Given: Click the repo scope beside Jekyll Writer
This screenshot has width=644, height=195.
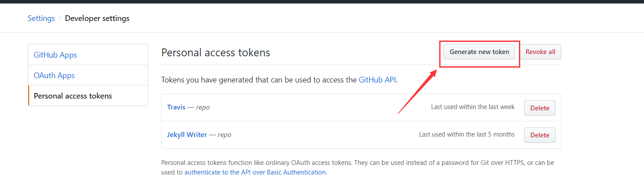Looking at the screenshot, I should [x=224, y=135].
